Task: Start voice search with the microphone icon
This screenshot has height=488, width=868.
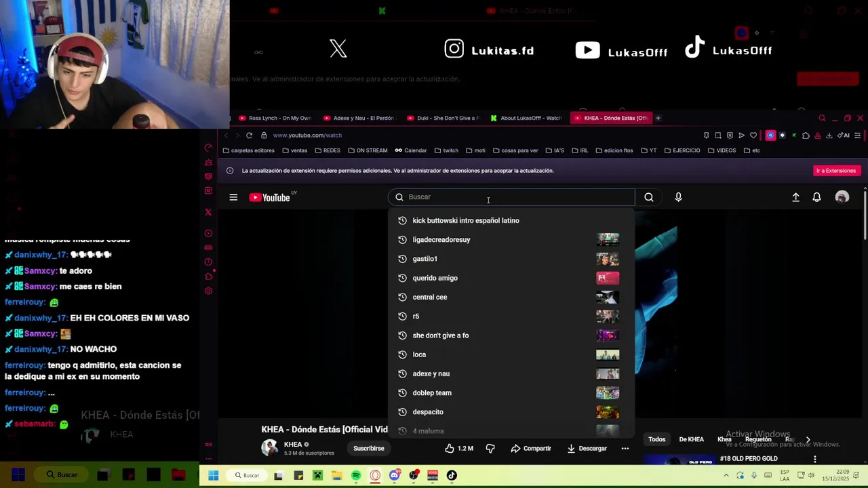Action: tap(678, 197)
